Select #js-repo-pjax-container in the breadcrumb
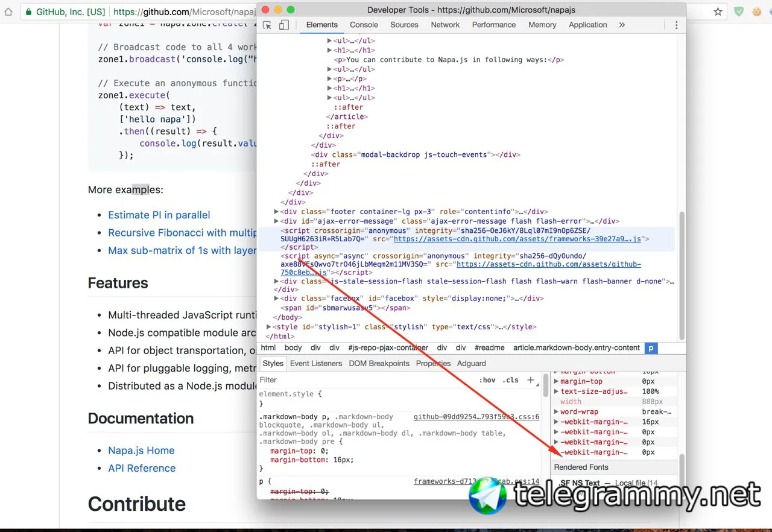Image resolution: width=772 pixels, height=532 pixels. (x=388, y=347)
